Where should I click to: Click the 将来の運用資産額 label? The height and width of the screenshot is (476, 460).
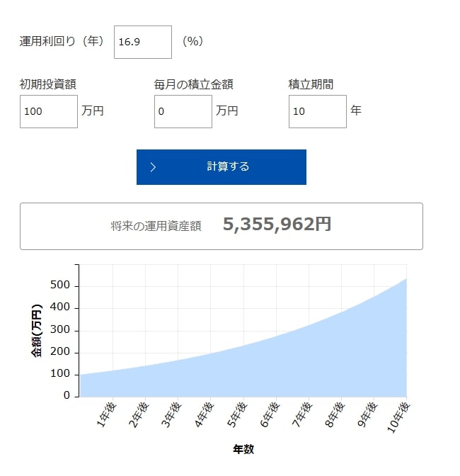tap(156, 226)
